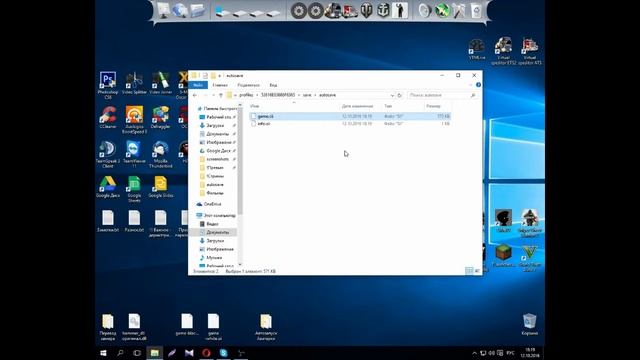Open Music under This PC in the sidebar
The height and width of the screenshot is (360, 640).
click(211, 258)
